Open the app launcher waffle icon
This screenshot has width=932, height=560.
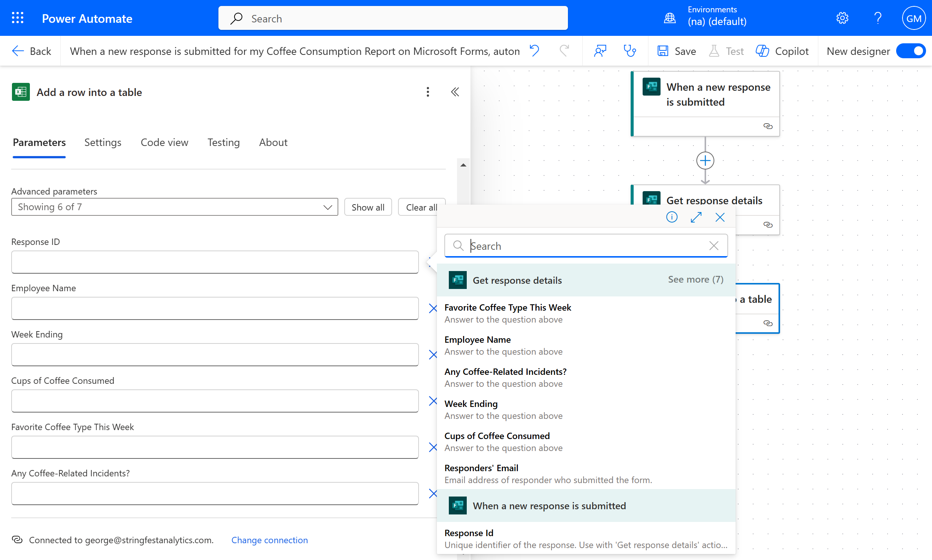coord(18,18)
